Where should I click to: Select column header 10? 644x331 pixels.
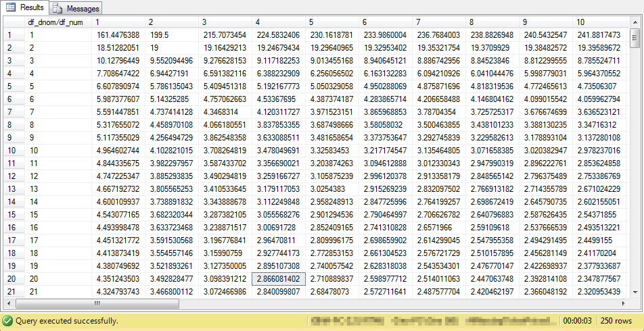(601, 22)
